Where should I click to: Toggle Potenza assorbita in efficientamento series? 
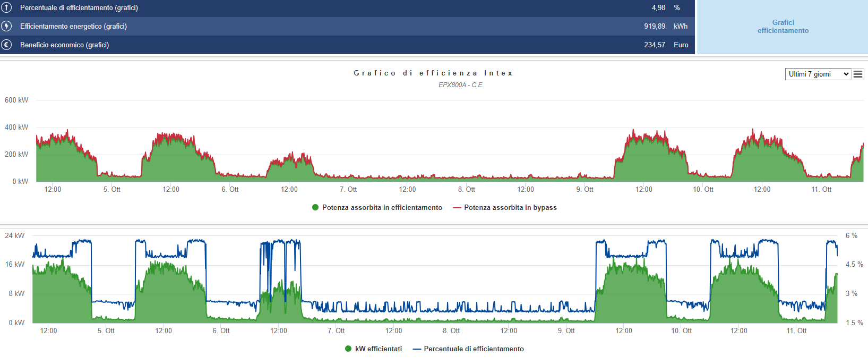click(x=382, y=208)
